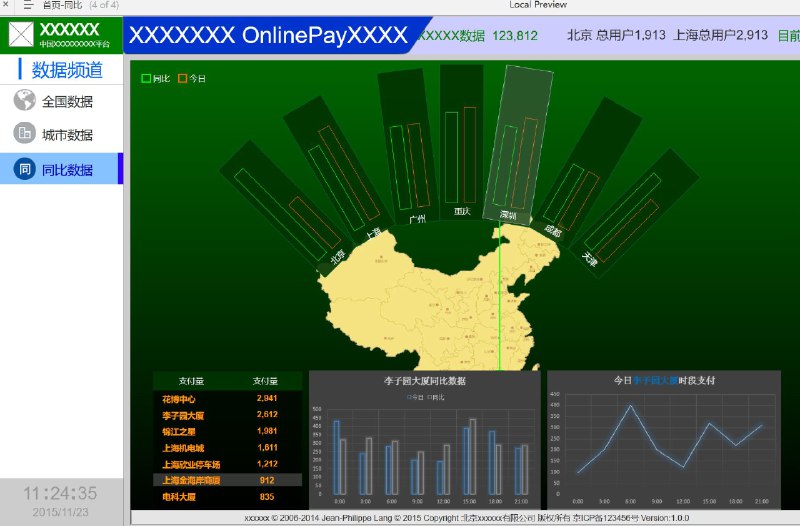Select the 同 circle icon in sidebar

24,169
